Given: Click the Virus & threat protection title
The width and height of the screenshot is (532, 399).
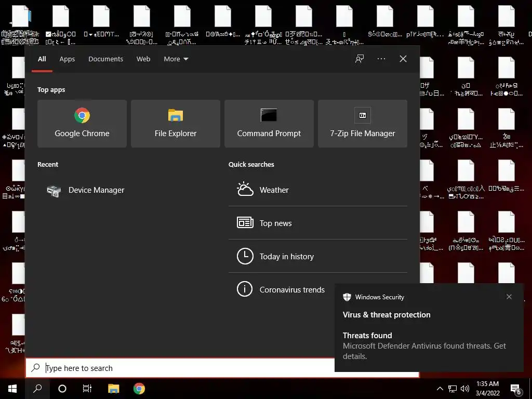Looking at the screenshot, I should pos(387,315).
